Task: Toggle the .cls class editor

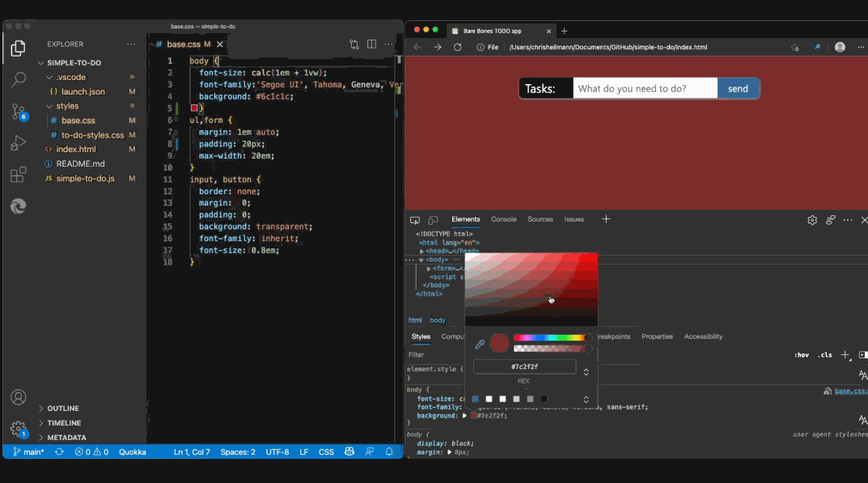Action: (x=824, y=354)
